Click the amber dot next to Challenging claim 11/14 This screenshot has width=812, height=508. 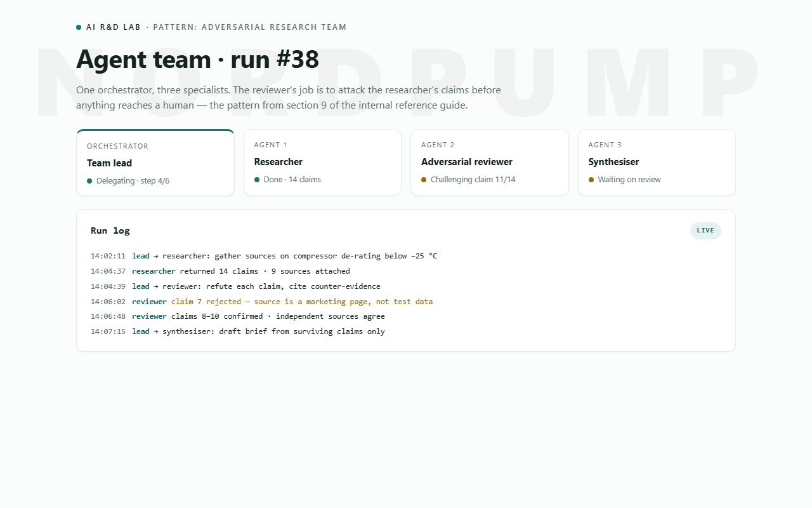[x=424, y=180]
